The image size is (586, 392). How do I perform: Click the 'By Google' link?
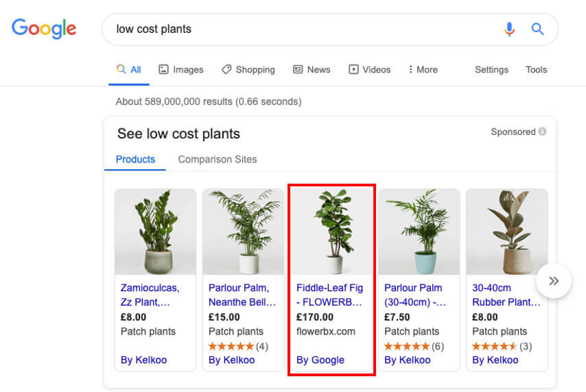coord(320,360)
